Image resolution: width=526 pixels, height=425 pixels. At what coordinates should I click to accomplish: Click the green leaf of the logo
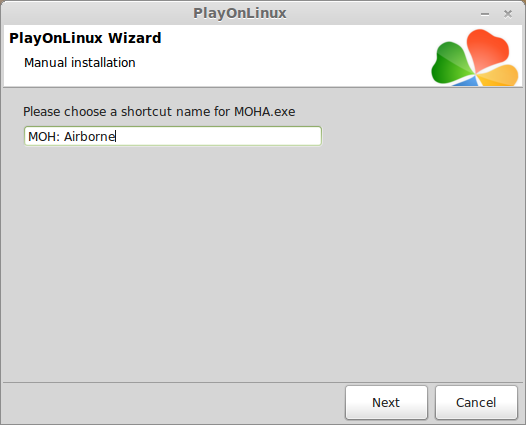point(451,63)
